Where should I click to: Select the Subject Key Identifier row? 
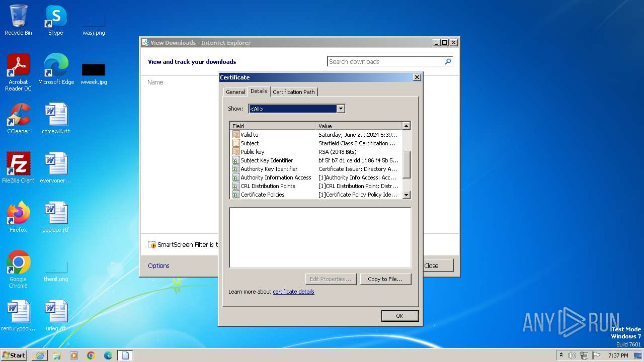point(316,160)
